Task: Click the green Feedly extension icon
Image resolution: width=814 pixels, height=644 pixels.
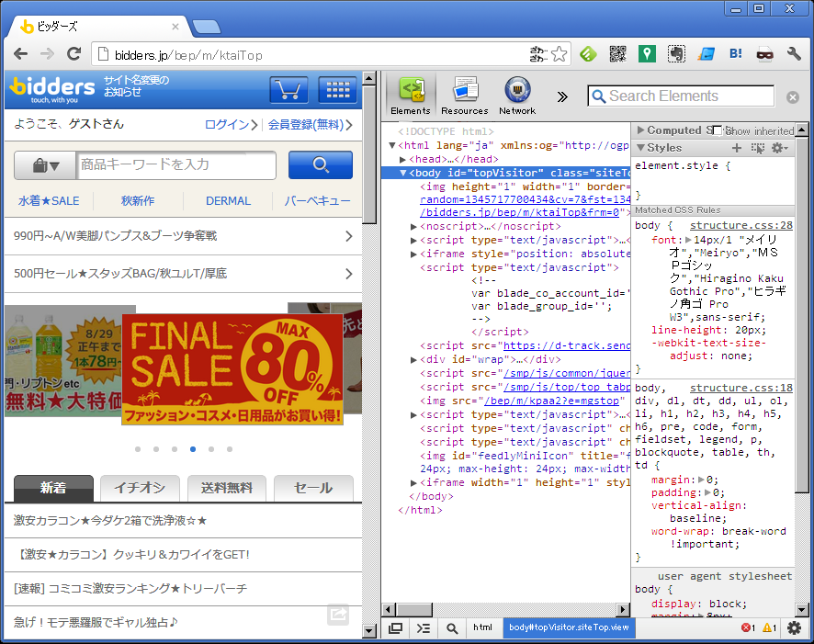Action: [x=588, y=54]
